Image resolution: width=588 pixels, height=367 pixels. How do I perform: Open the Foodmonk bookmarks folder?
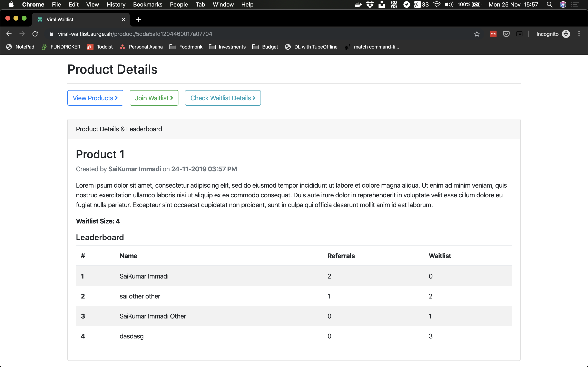click(186, 47)
